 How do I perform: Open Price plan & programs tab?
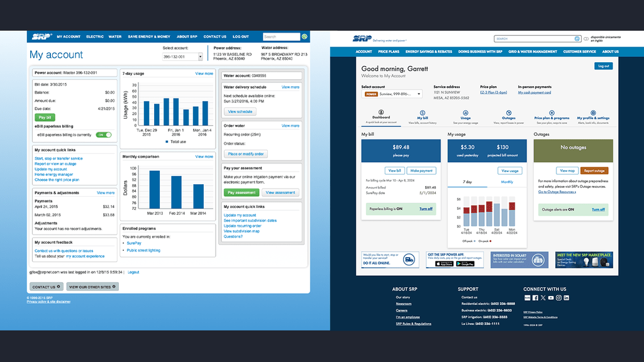[x=552, y=118]
